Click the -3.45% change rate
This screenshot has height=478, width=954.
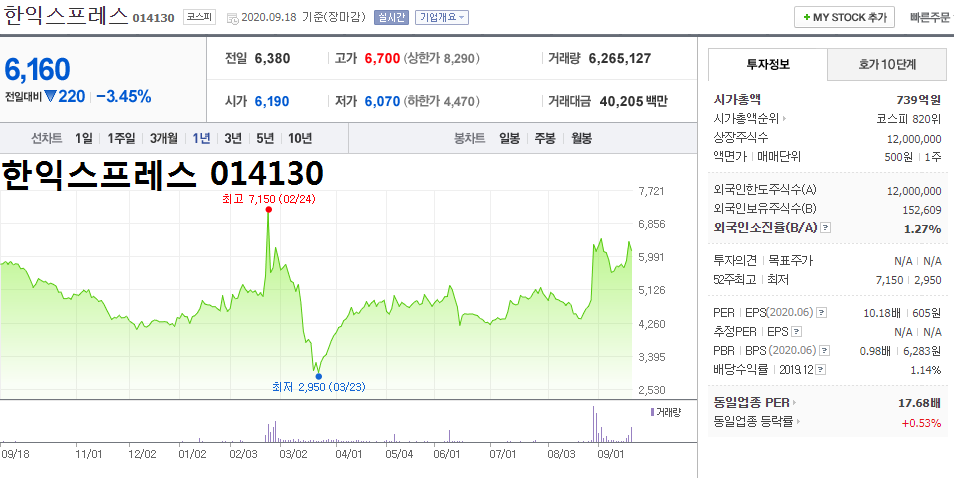click(x=124, y=96)
